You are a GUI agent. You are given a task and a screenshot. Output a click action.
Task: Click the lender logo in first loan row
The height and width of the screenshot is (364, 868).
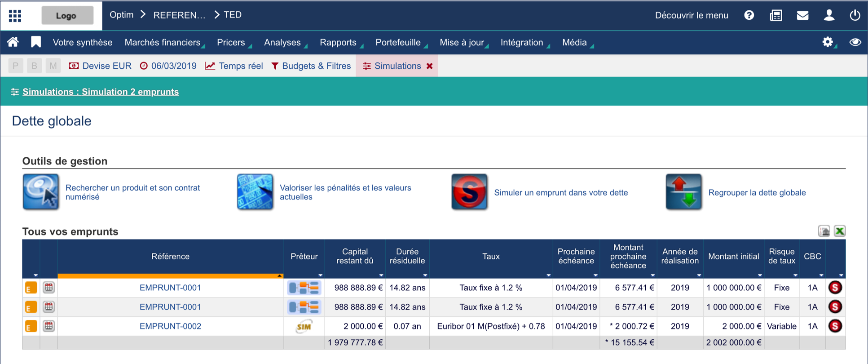click(x=304, y=288)
